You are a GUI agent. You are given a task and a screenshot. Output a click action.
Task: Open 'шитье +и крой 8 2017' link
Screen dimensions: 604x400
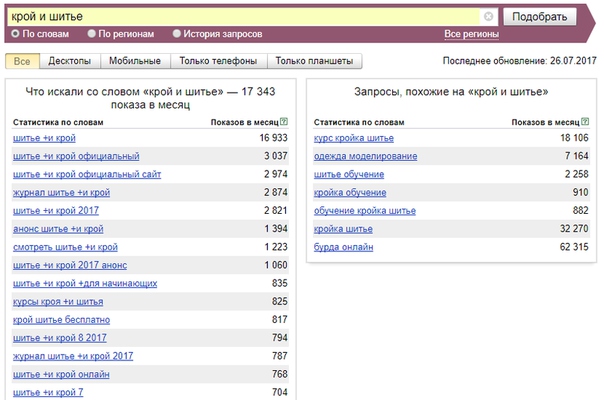pos(60,338)
